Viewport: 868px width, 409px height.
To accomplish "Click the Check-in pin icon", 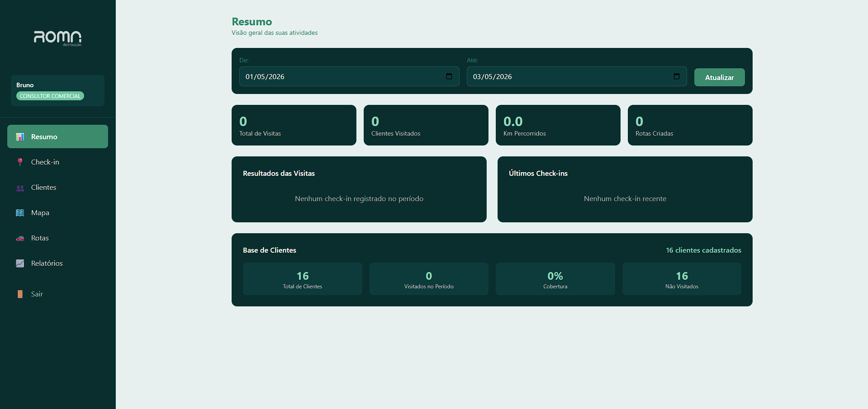I will click(x=20, y=162).
